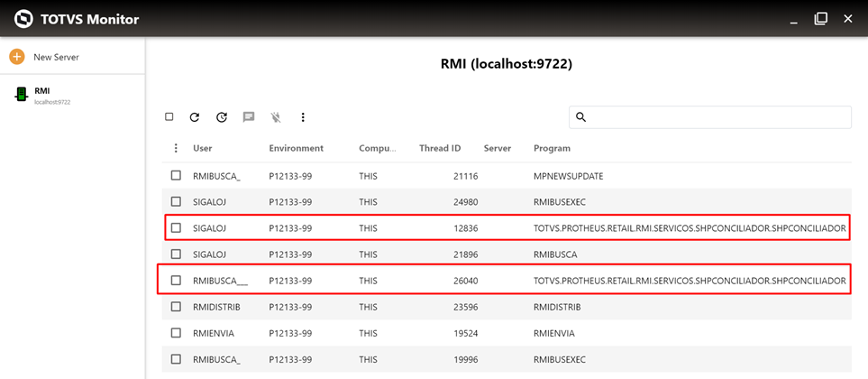Check the RMIDISTRIB row checkbox
Image resolution: width=868 pixels, height=379 pixels.
tap(176, 307)
